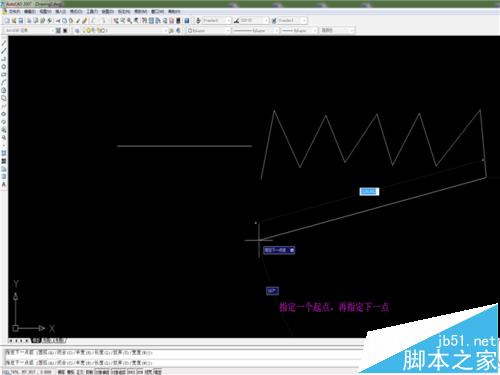Screen dimensions: 500x375
Task: Toggle 对象捕捉 (Object Snap)
Action: [102, 372]
